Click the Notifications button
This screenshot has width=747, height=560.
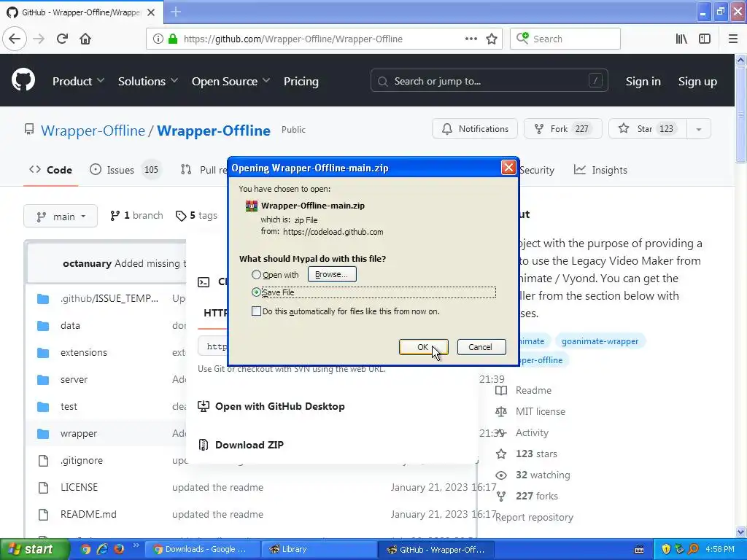474,129
